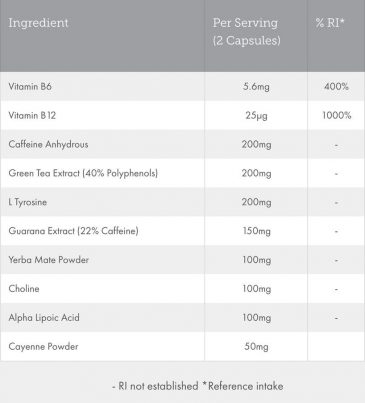
Task: Click Green Tea Extract (40% Polyphenols) text
Action: pos(83,173)
